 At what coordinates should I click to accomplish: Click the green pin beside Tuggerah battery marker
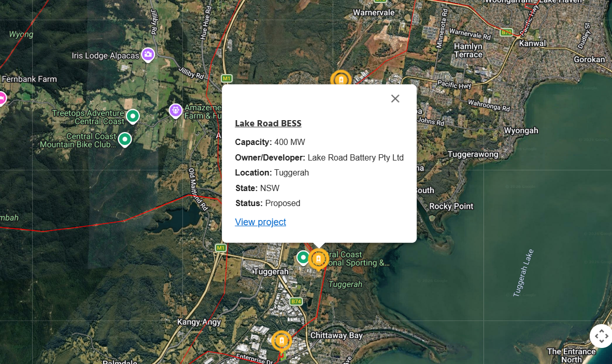tap(303, 258)
